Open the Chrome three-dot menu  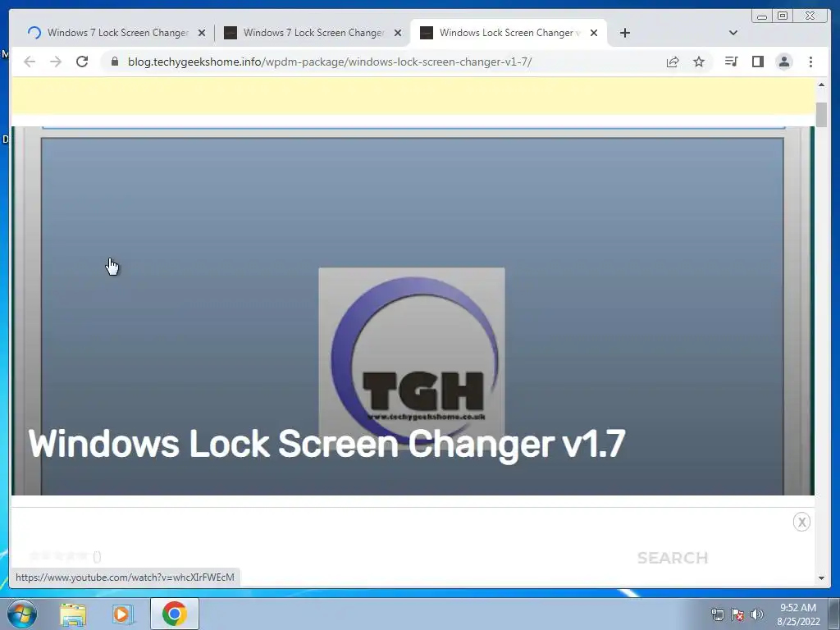[810, 62]
